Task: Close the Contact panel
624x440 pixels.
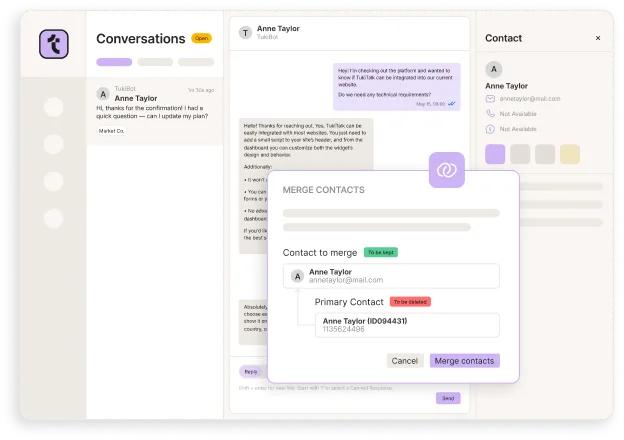Action: (x=598, y=38)
